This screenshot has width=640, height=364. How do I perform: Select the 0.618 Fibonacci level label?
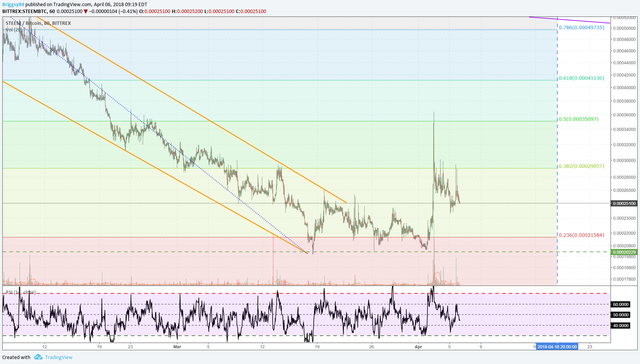click(x=582, y=78)
